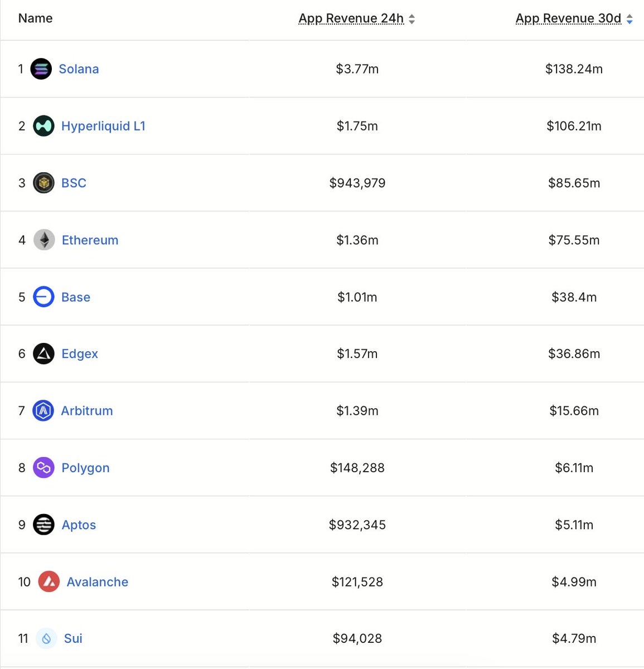Go to the Avalanche chain page

[x=97, y=582]
